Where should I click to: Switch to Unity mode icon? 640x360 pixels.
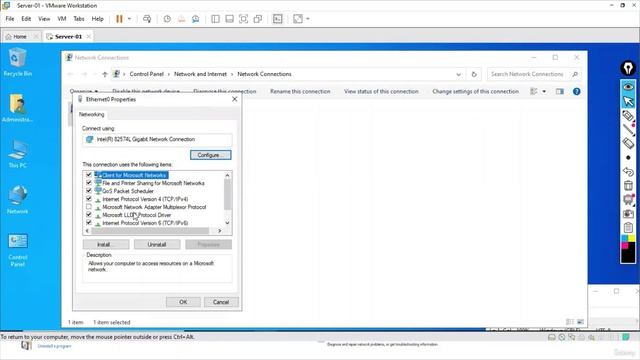click(x=258, y=19)
